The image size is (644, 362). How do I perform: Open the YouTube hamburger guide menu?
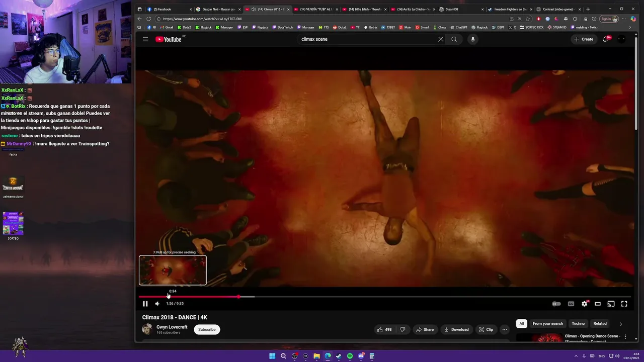tap(145, 39)
